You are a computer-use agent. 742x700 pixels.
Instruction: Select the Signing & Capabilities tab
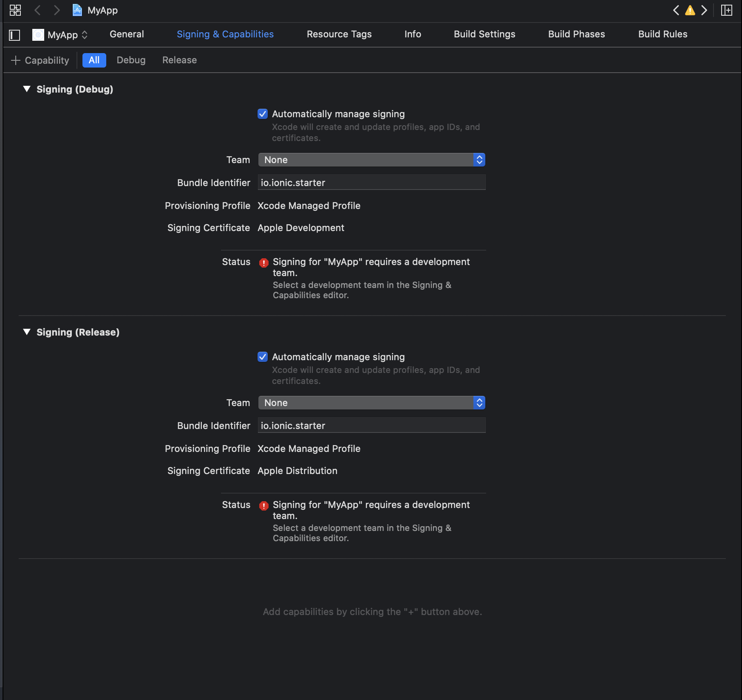click(x=225, y=34)
